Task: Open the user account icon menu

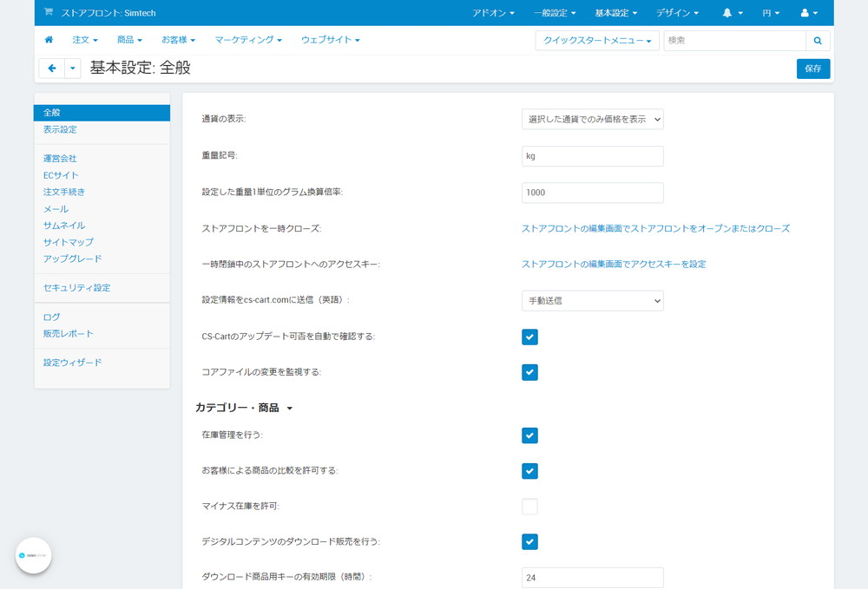Action: click(x=809, y=13)
